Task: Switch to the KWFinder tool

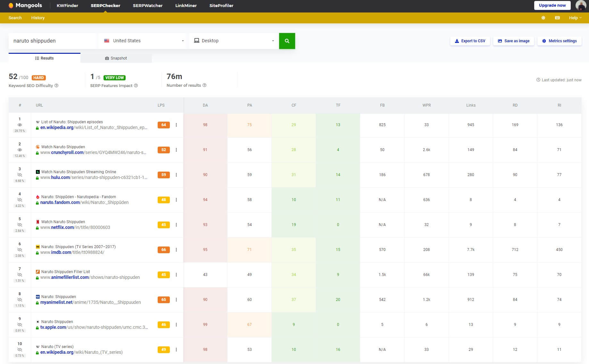Action: [x=67, y=5]
